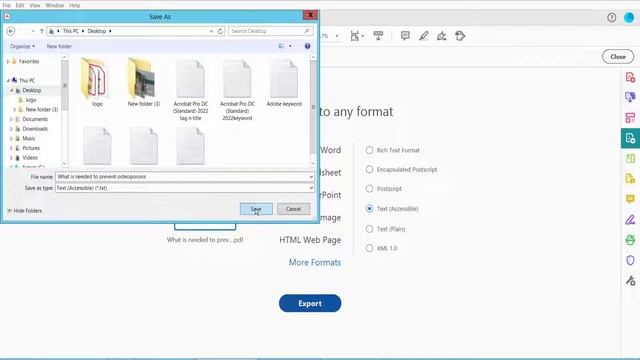Click the Help question mark in Acrobat header
Image resolution: width=640 pixels, height=360 pixels.
click(x=611, y=18)
